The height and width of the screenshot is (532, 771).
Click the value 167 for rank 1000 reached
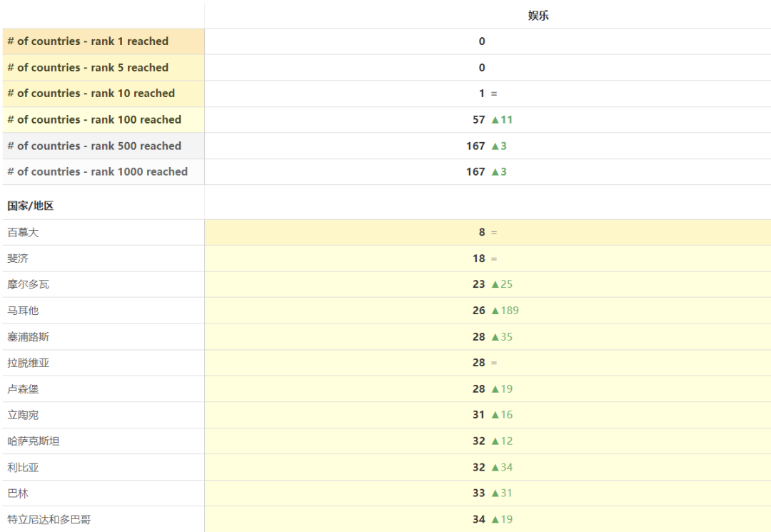tap(475, 171)
